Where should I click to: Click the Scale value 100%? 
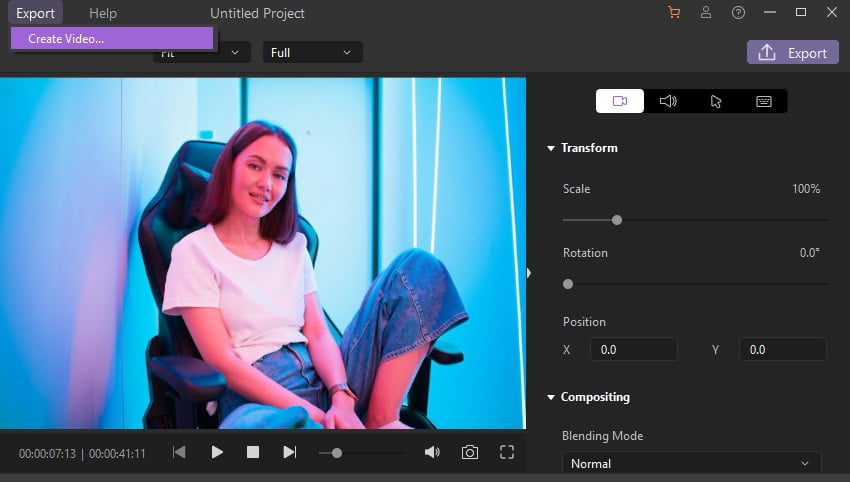(x=806, y=189)
